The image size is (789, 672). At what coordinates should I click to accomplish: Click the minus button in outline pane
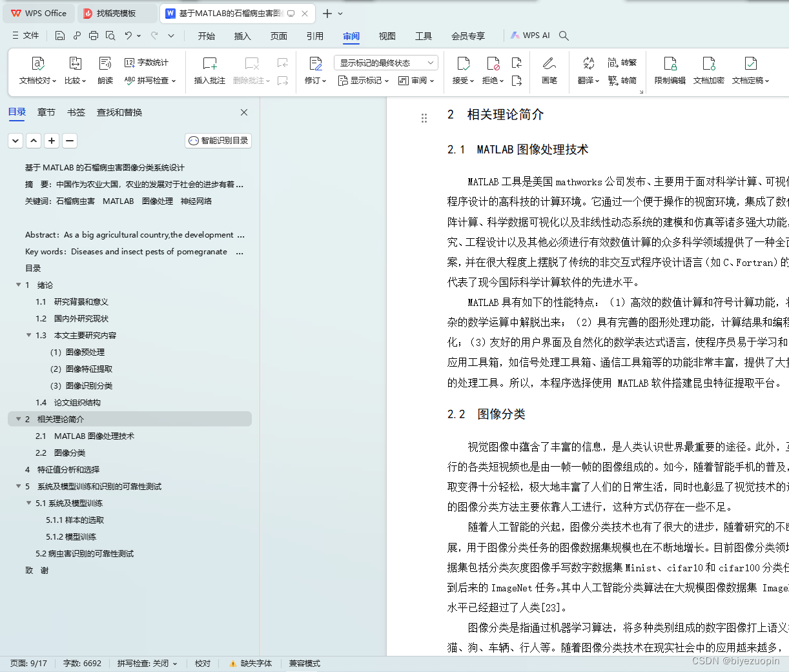click(70, 141)
